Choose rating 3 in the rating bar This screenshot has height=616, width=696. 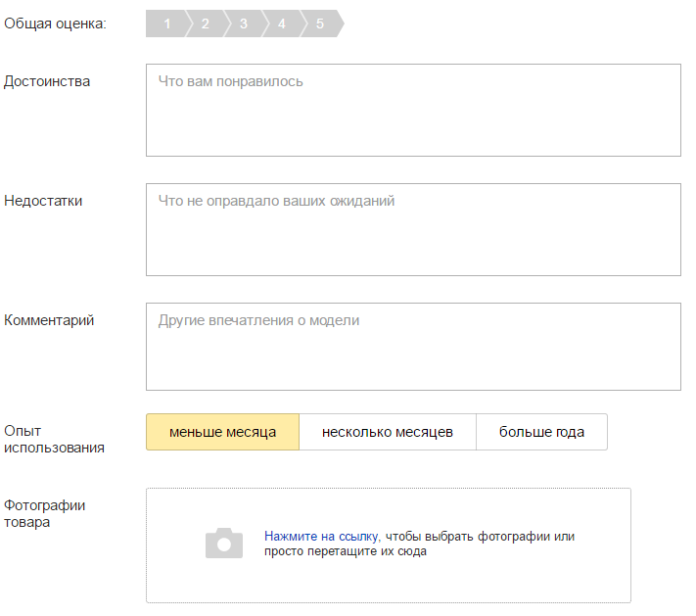click(243, 24)
